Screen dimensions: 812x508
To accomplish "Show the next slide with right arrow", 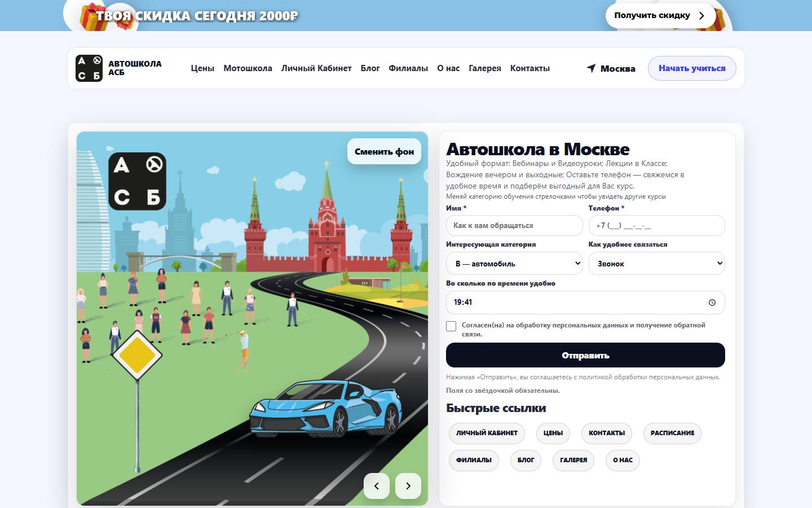I will point(408,486).
